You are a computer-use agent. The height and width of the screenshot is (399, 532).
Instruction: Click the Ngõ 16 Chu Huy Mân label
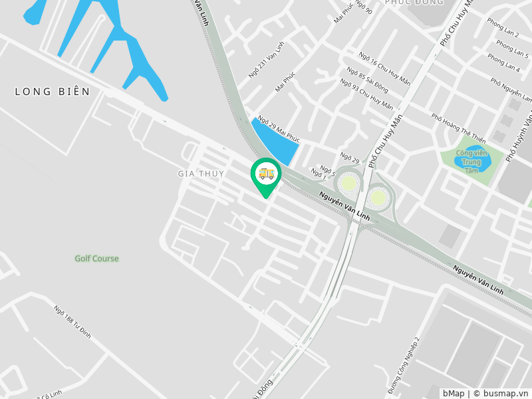[x=385, y=68]
